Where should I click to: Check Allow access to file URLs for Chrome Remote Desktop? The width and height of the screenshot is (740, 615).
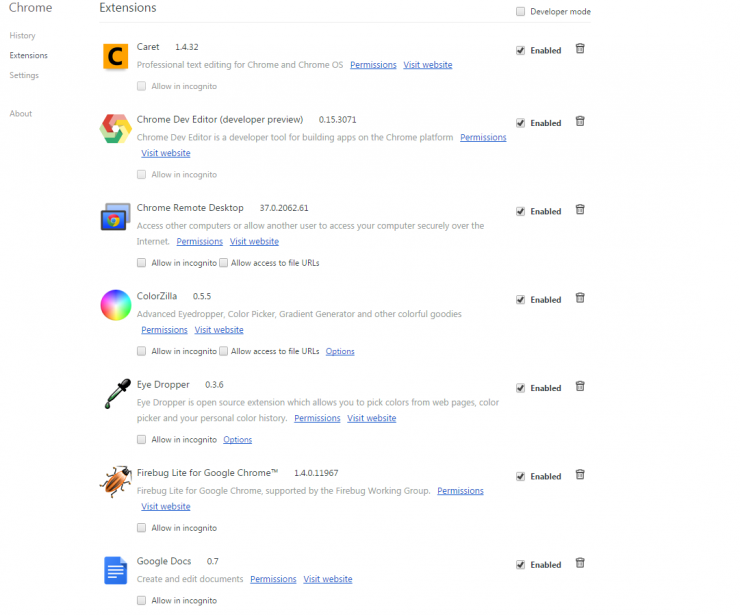[x=224, y=262]
